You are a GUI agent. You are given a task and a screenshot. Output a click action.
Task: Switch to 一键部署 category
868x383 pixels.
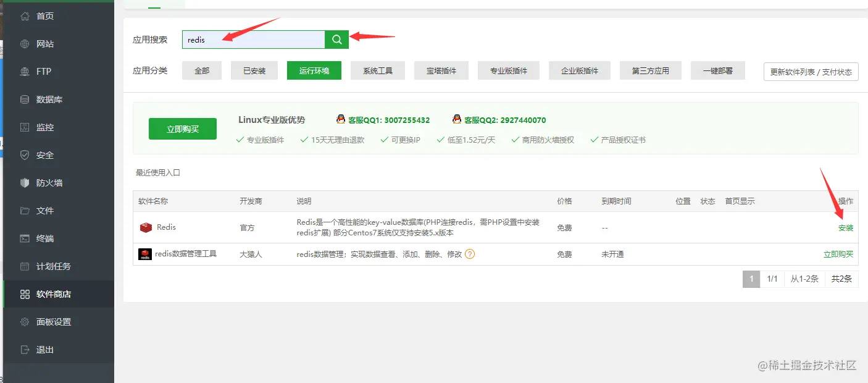[x=718, y=70]
